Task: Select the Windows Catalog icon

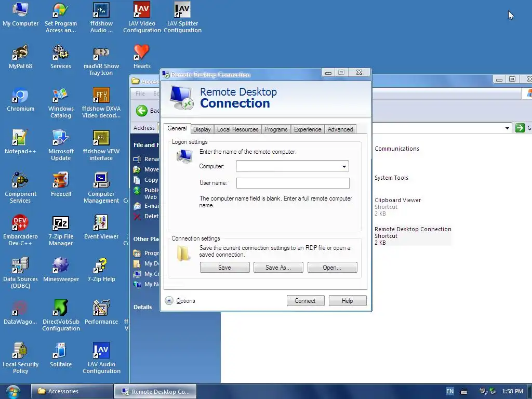Action: 61,103
